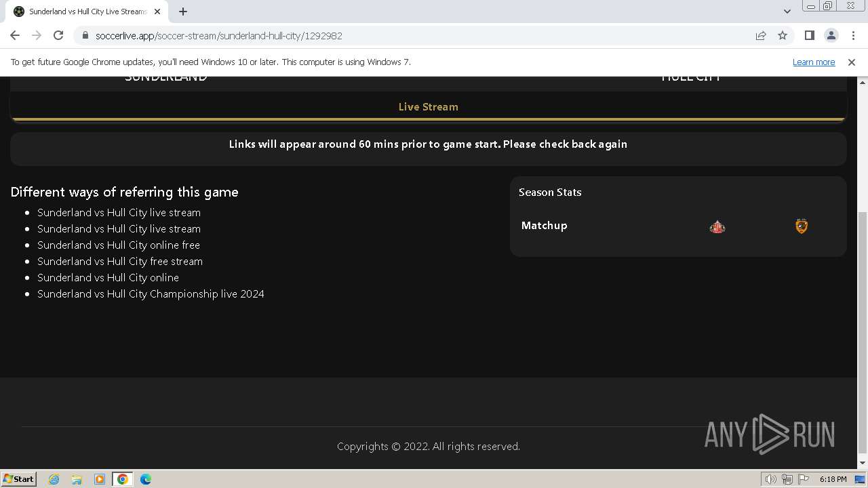Open the Learn more link

tap(814, 62)
